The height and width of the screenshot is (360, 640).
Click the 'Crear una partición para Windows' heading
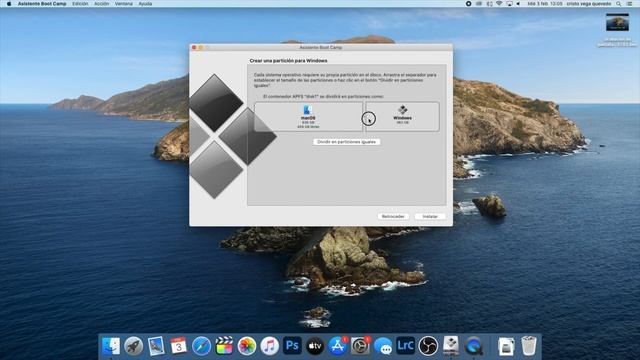point(288,60)
